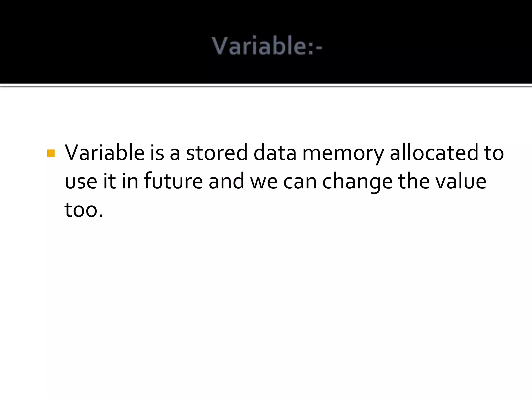Click the word "too." on the last line
The width and height of the screenshot is (532, 399).
(x=84, y=209)
